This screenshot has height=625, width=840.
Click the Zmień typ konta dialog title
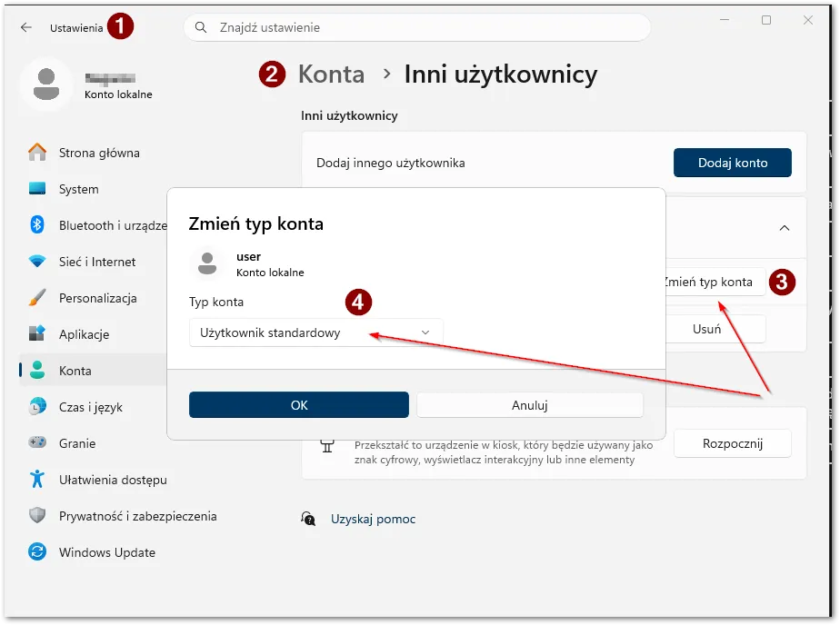[256, 223]
